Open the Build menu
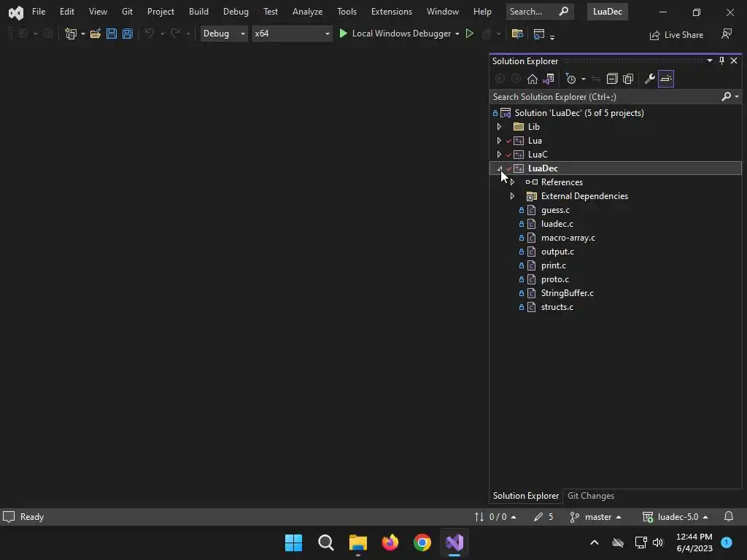The width and height of the screenshot is (747, 560). click(x=198, y=12)
